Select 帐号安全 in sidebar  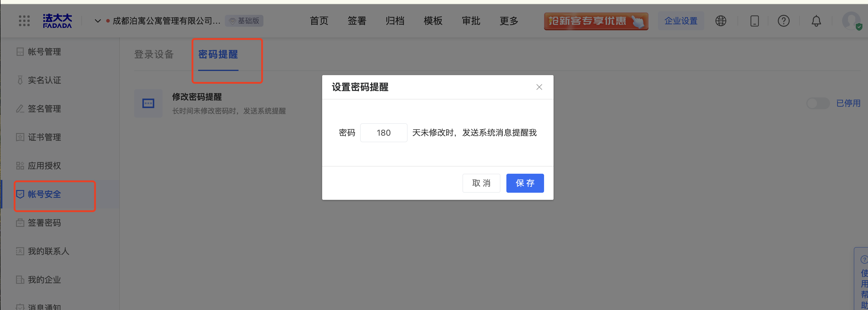tap(44, 194)
